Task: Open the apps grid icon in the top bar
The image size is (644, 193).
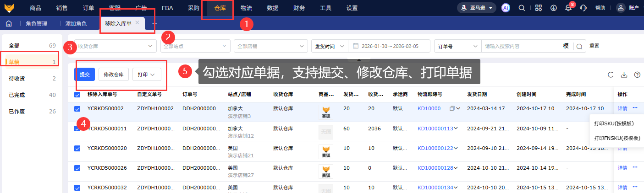Action: point(539,8)
